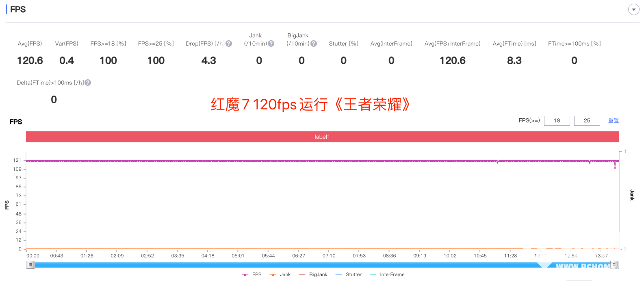Click the Avg(InterFrame) metric label
The width and height of the screenshot is (644, 281).
(x=391, y=44)
